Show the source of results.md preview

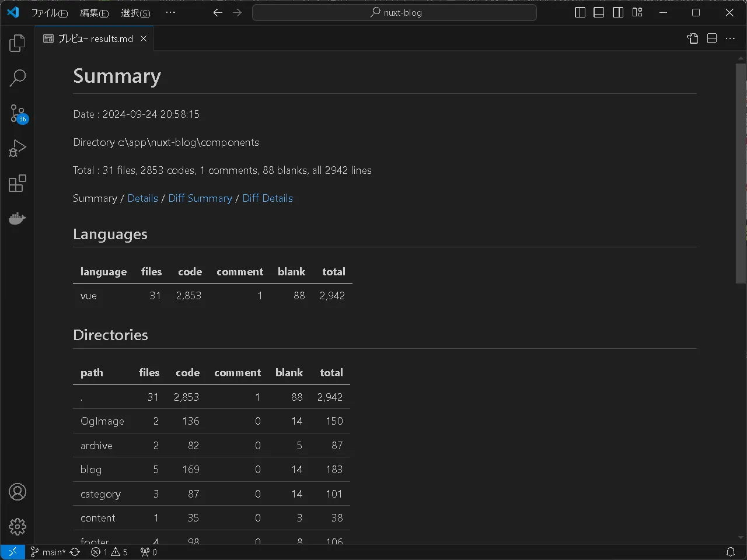[x=693, y=38]
